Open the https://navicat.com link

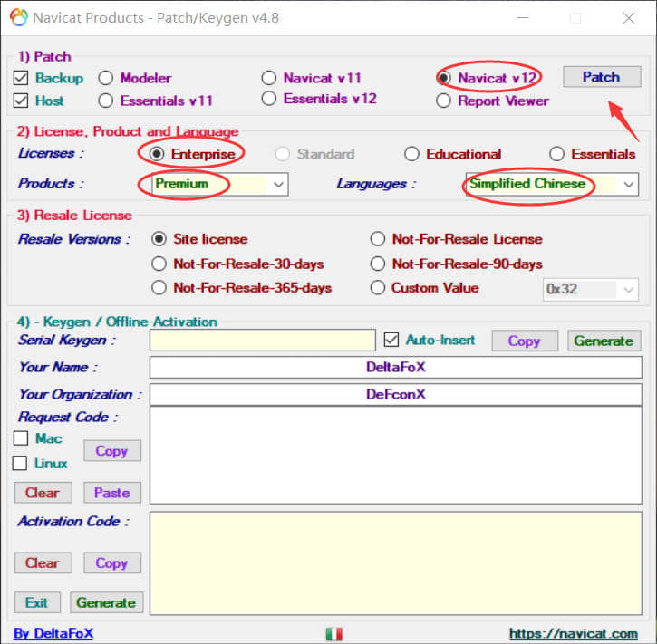574,633
